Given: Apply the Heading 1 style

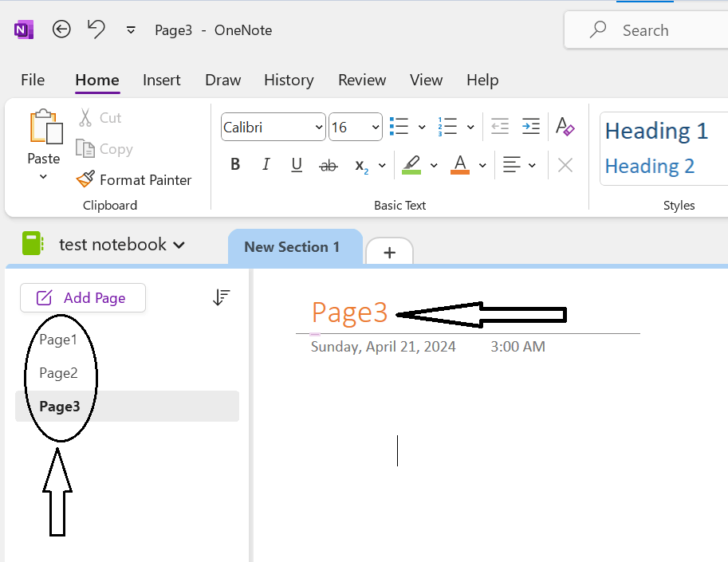Looking at the screenshot, I should [656, 131].
